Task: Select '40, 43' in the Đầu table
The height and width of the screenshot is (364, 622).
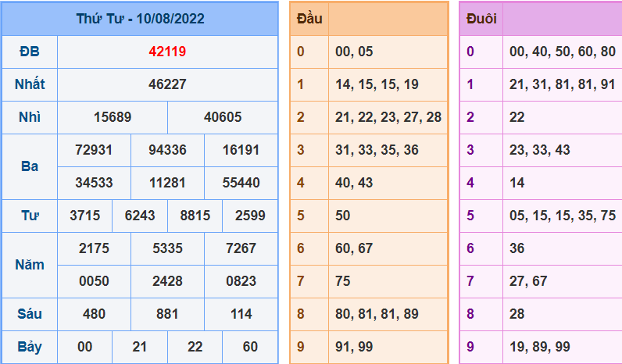Action: [x=354, y=183]
